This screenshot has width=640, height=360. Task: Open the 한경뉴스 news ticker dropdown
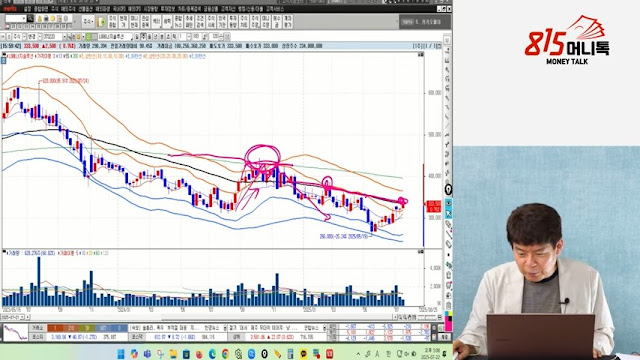(x=225, y=328)
